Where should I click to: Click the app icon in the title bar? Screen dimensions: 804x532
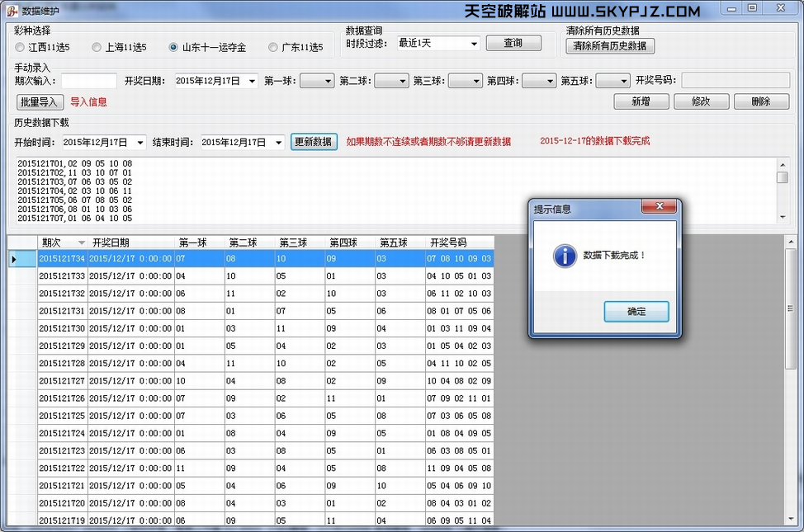click(x=11, y=11)
